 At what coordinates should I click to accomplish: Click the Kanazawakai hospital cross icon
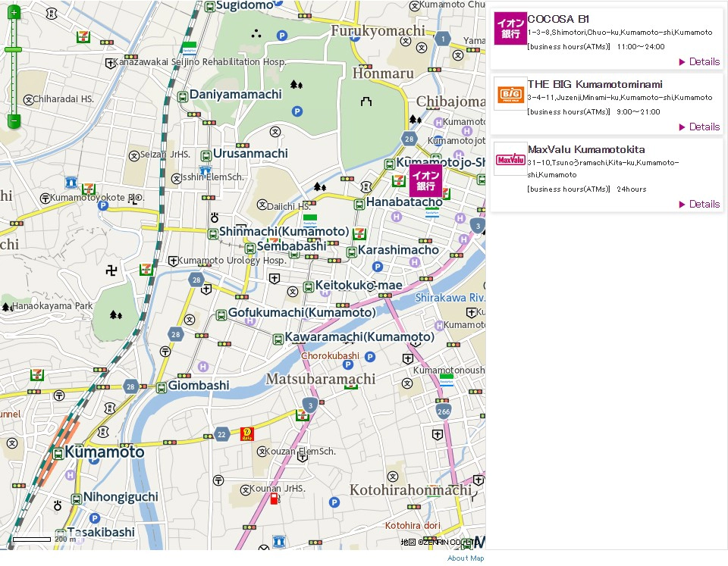click(x=110, y=63)
